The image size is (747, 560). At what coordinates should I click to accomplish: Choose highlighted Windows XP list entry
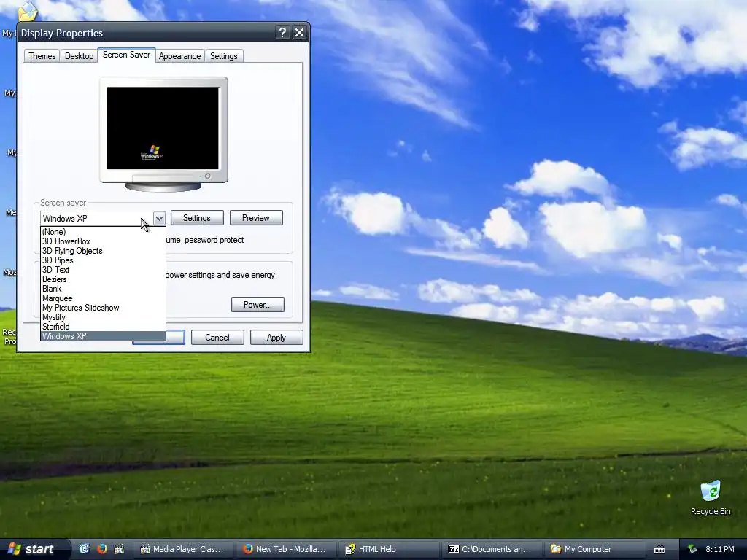click(103, 335)
